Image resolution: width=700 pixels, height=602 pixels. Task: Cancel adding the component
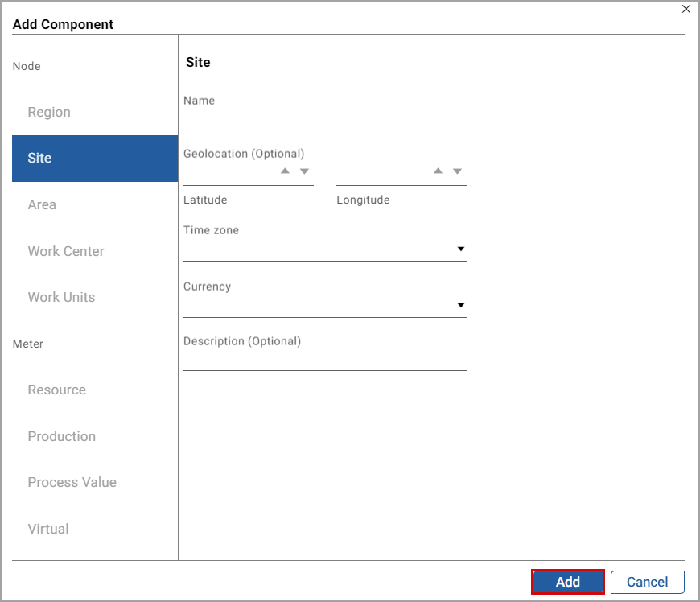647,582
